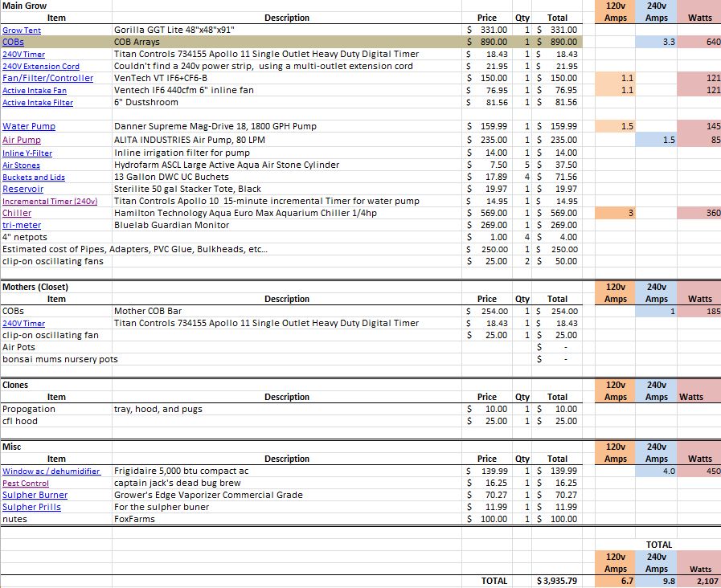Follow the Air Pump link
The width and height of the screenshot is (721, 588).
[x=22, y=140]
